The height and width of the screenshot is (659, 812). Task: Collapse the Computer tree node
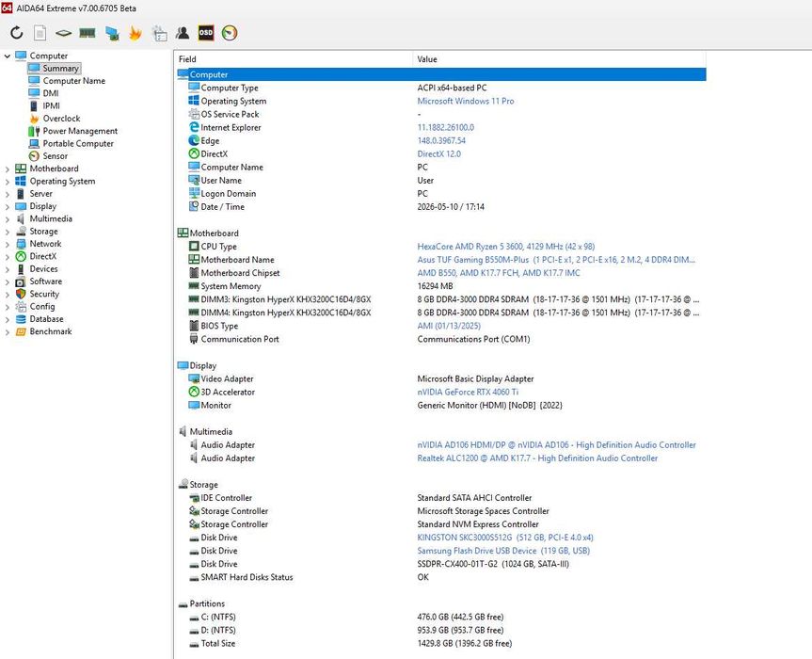[x=8, y=56]
